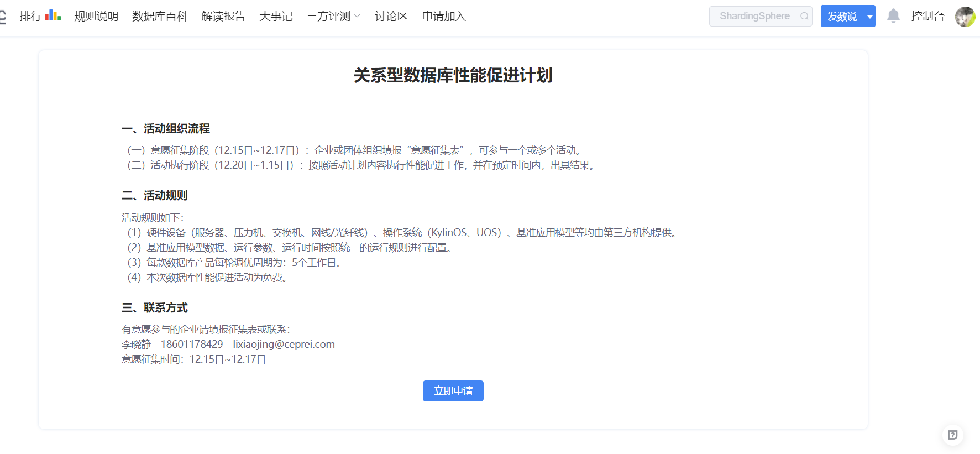
Task: Click 申请加入 in the top navigation
Action: point(444,16)
